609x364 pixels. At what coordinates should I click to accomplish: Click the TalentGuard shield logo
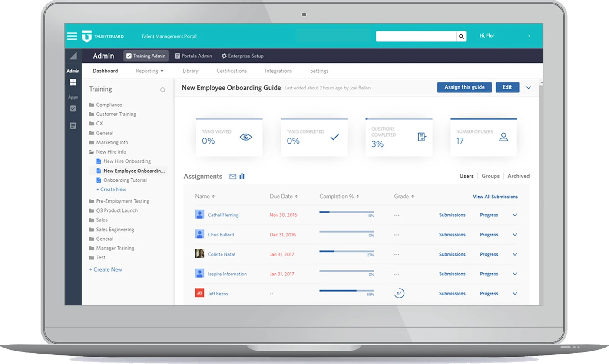(86, 36)
